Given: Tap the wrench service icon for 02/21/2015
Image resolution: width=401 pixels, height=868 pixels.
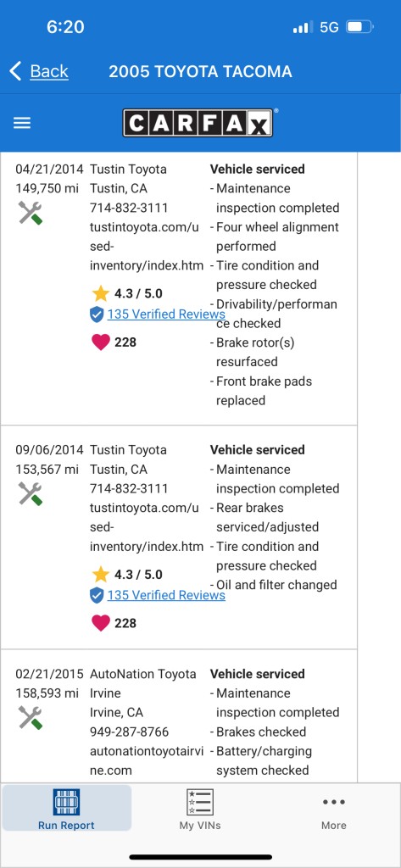Looking at the screenshot, I should (30, 718).
